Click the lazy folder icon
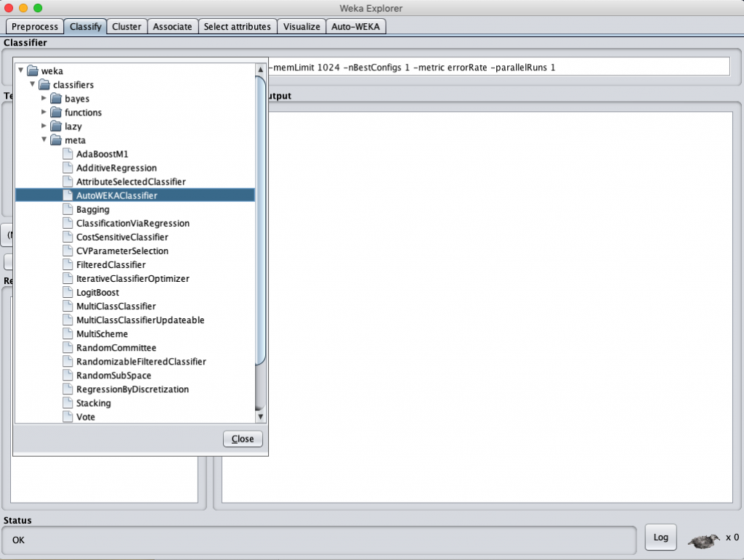Screen dimensions: 744x560 (56, 126)
